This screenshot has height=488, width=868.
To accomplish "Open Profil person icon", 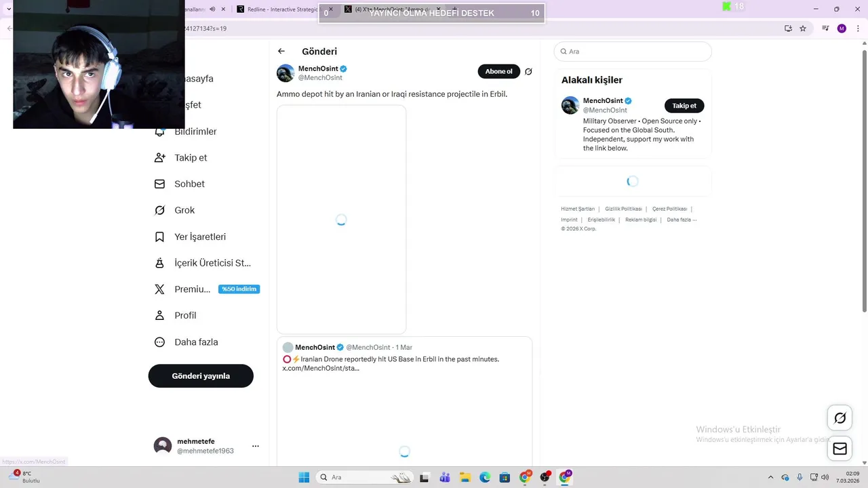I will click(160, 316).
